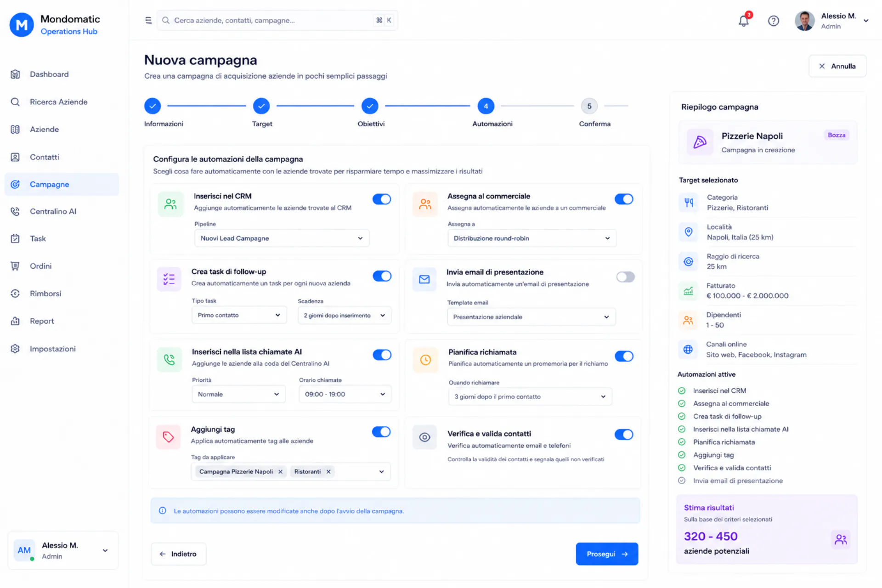882x588 pixels.
Task: Open the Distribuzione round-robin dropdown
Action: point(532,238)
